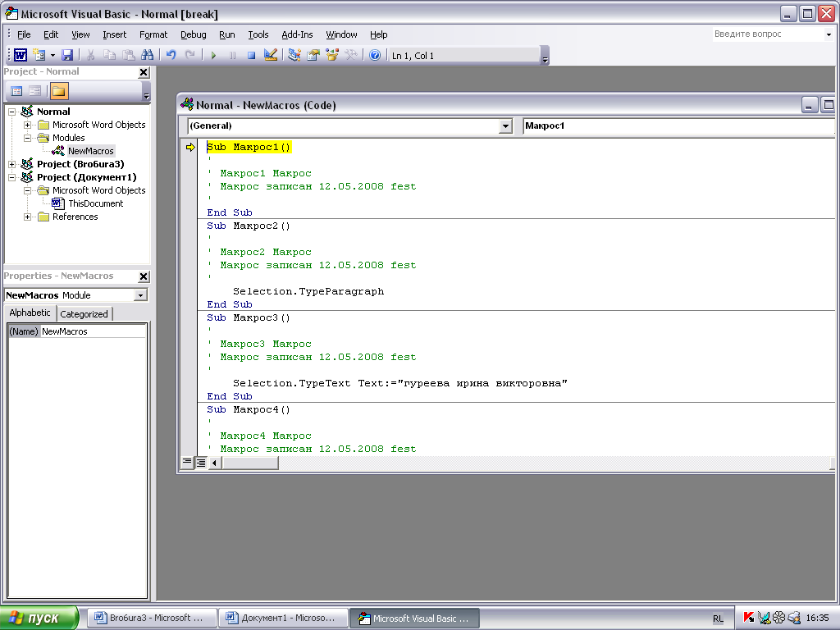Click the Redo toolbar icon
Screen dimensions: 840x630
tap(189, 55)
